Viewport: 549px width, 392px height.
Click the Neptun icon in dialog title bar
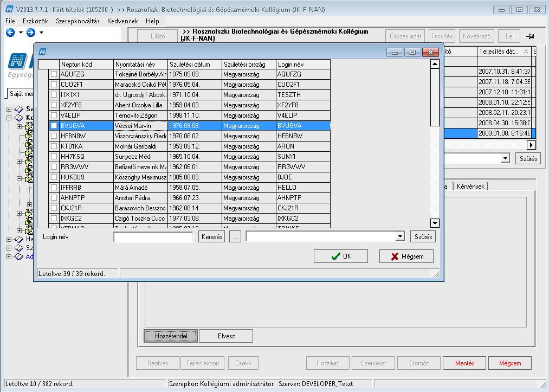point(42,52)
